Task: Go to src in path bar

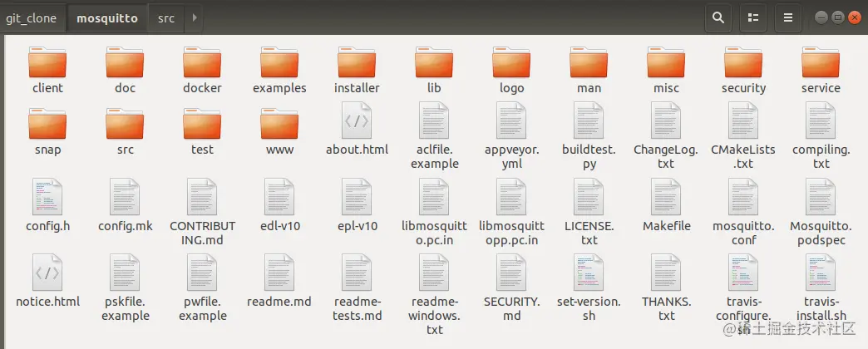Action: [166, 18]
